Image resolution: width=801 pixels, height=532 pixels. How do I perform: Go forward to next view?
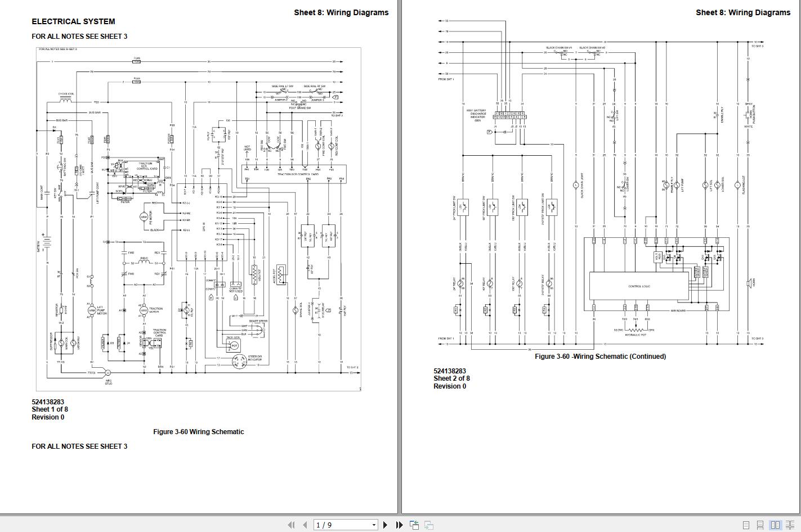pyautogui.click(x=429, y=525)
